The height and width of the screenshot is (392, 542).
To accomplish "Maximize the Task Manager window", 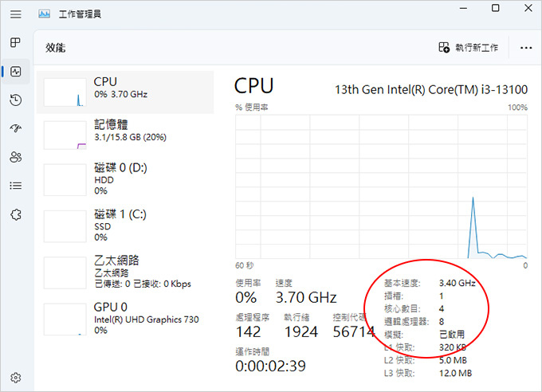I will point(495,8).
